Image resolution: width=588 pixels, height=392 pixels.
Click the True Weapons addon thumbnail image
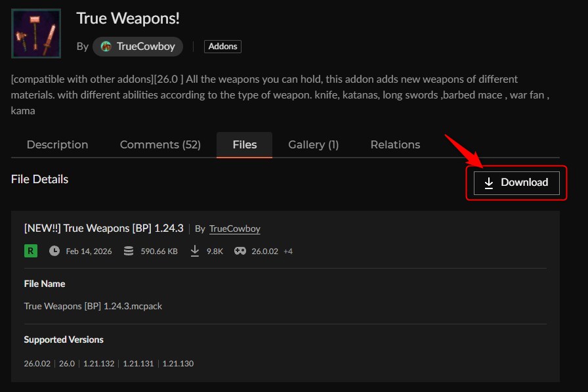[x=36, y=33]
